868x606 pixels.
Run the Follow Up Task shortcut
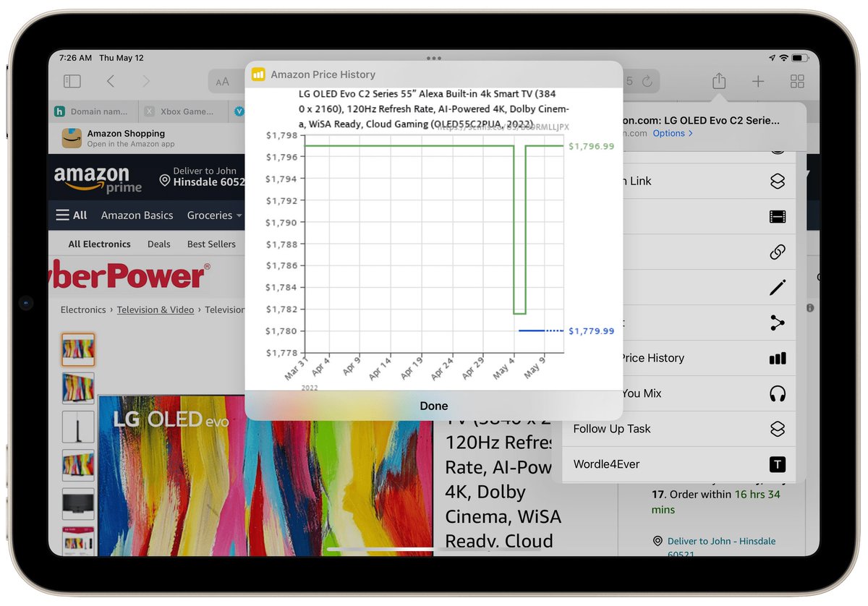678,429
